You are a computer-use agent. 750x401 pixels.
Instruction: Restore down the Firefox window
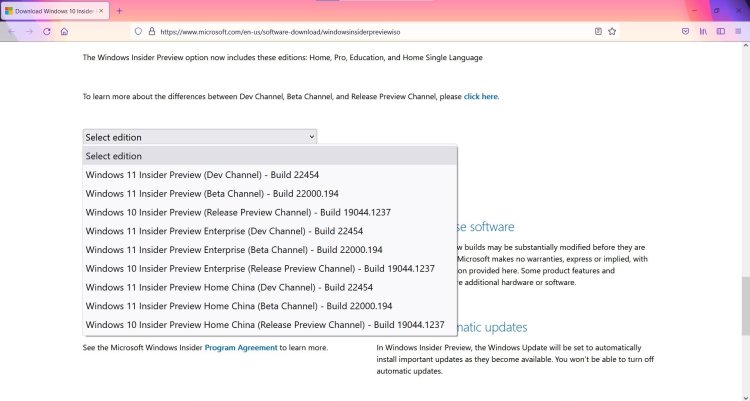pos(717,10)
